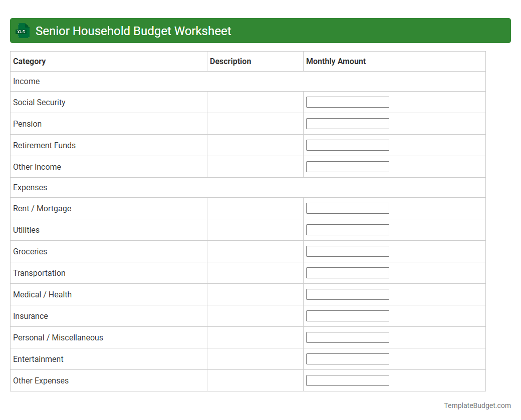
Task: Click the Retirement Funds amount box
Action: click(347, 145)
